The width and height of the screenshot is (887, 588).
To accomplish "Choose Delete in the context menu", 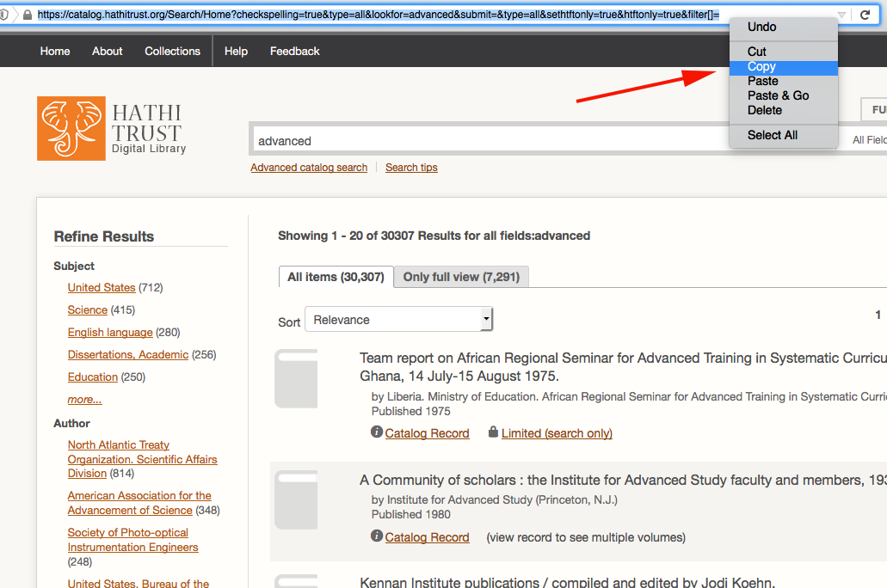I will tap(784, 110).
